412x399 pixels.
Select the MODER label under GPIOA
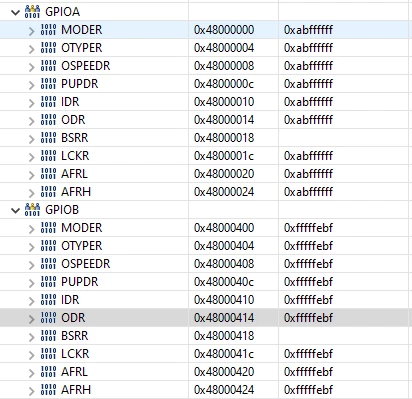82,30
